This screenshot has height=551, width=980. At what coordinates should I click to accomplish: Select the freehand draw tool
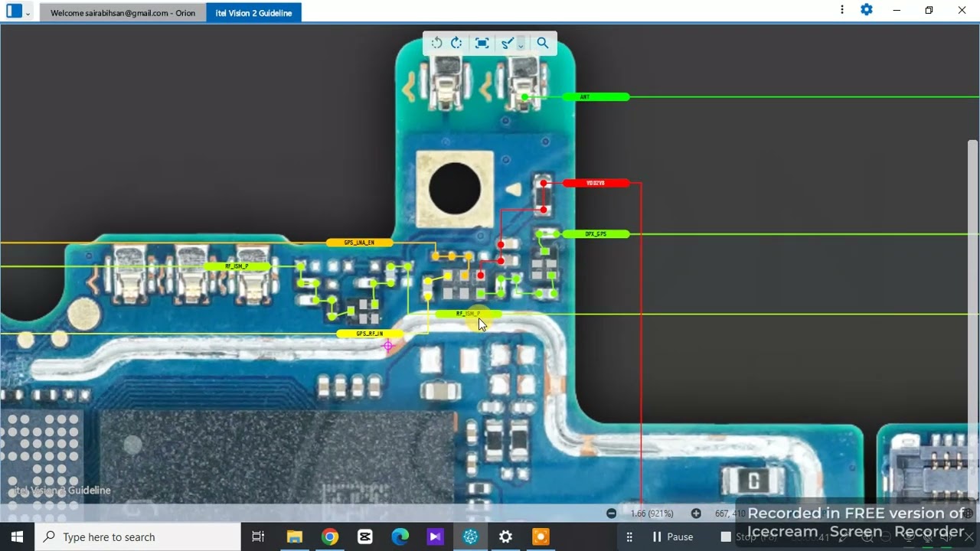(x=507, y=44)
